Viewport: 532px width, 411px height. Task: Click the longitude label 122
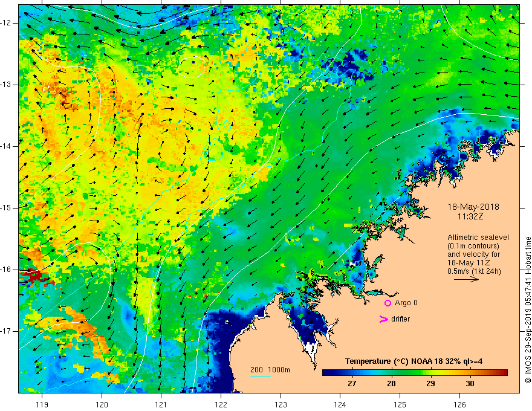click(x=221, y=404)
